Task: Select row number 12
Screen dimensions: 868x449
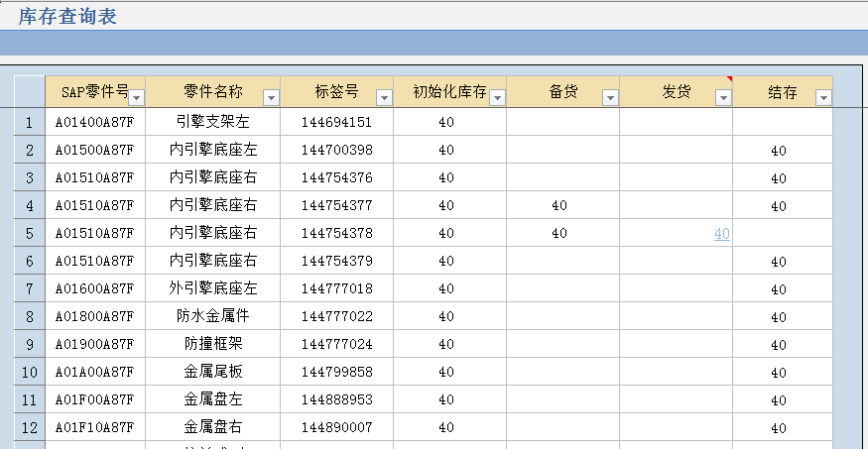Action: coord(30,427)
